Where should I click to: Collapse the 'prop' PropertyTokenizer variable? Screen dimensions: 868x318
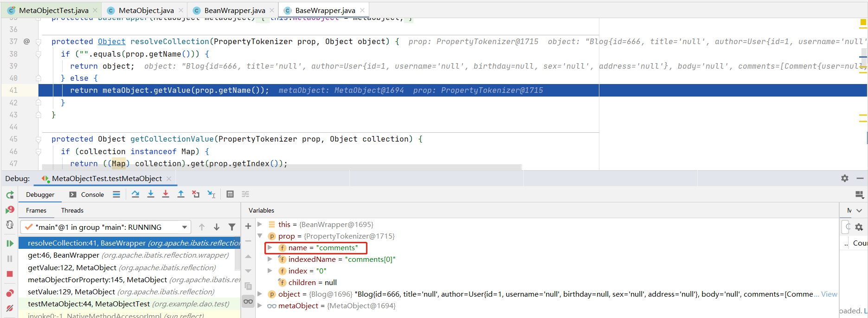(x=260, y=236)
